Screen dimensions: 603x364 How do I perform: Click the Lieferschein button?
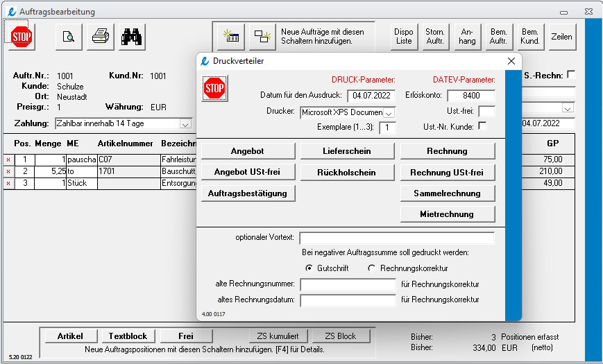pyautogui.click(x=347, y=151)
